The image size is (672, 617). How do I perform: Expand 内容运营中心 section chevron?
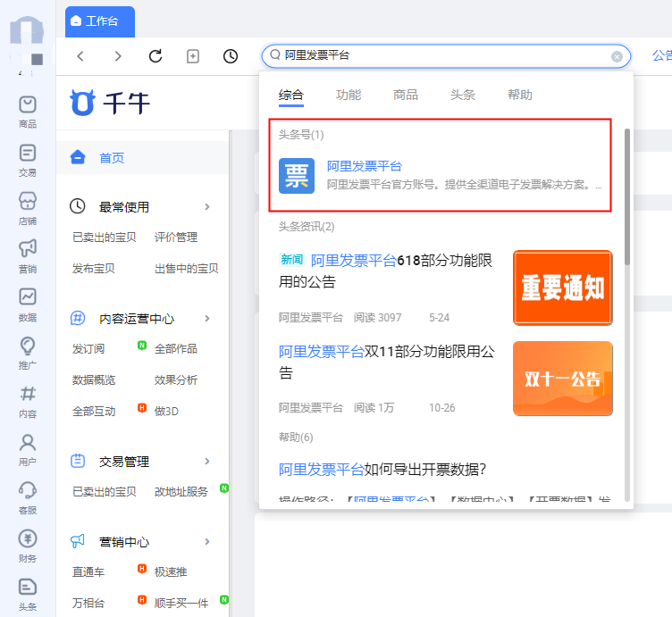pyautogui.click(x=207, y=318)
